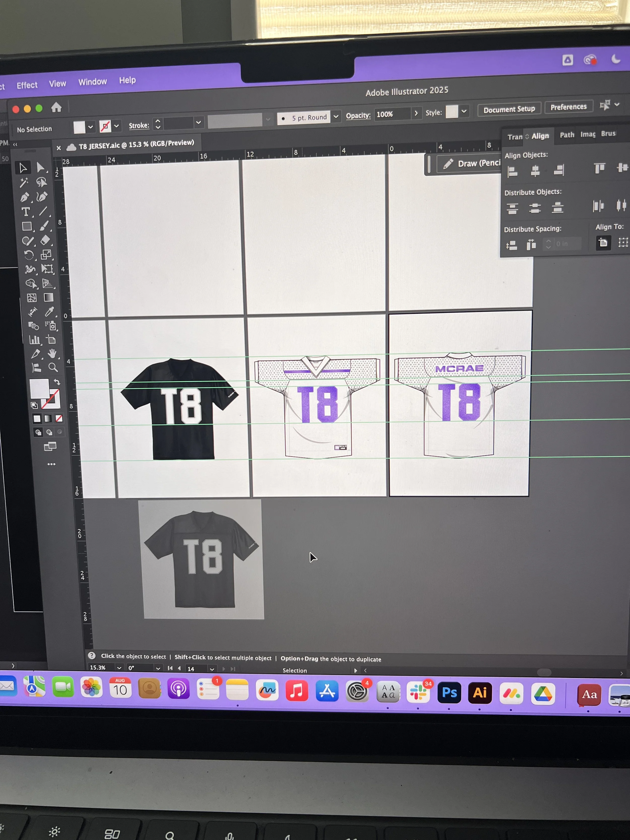Select the Hand tool
630x840 pixels.
52,354
